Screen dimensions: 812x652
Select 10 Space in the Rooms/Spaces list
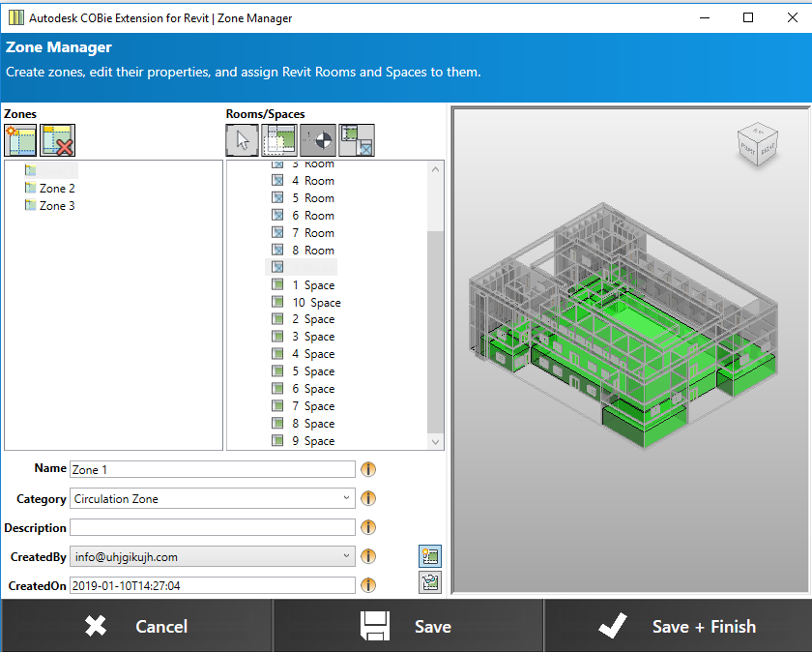tap(316, 303)
